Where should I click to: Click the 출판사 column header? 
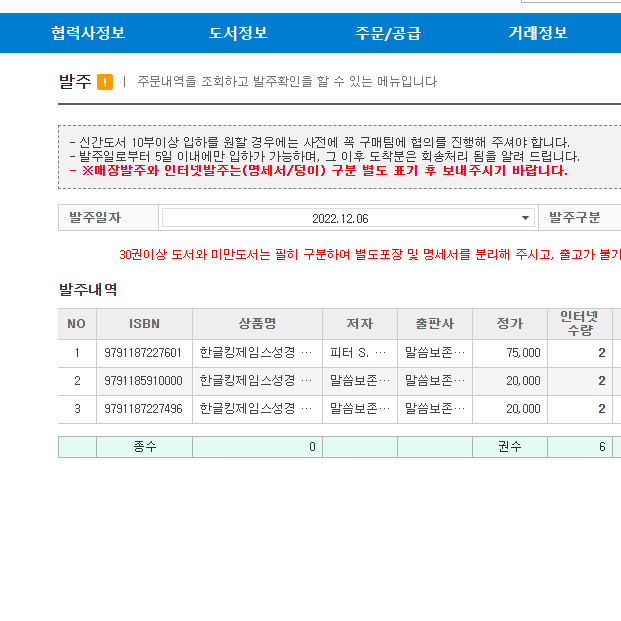(434, 324)
